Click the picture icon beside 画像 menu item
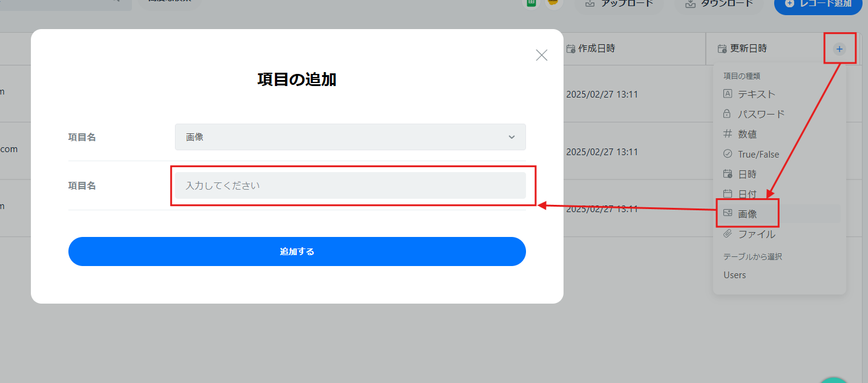The width and height of the screenshot is (868, 383). [x=728, y=213]
